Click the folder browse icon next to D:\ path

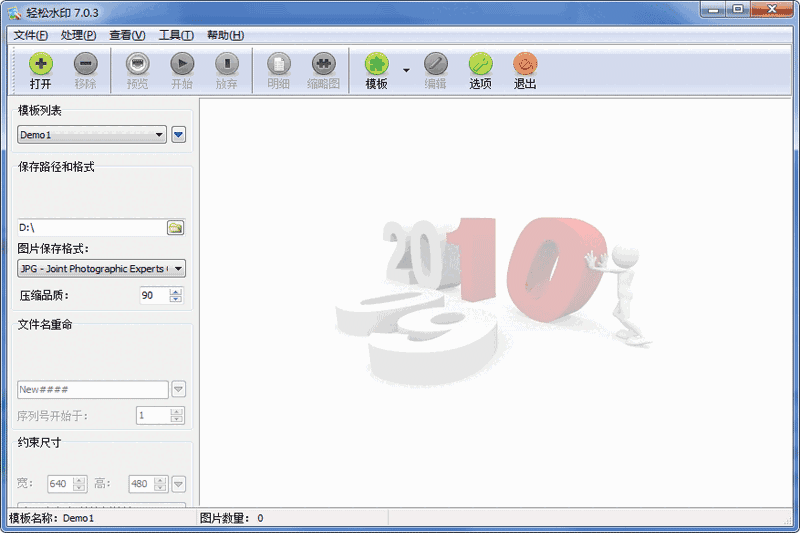[x=176, y=227]
